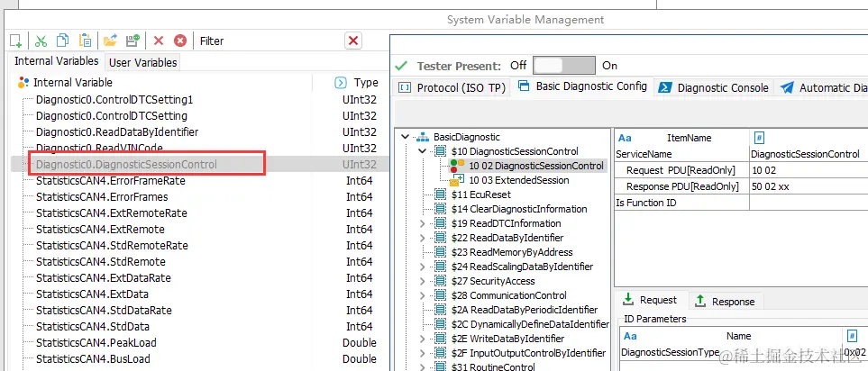Click the Type column arrow icon

coord(341,83)
